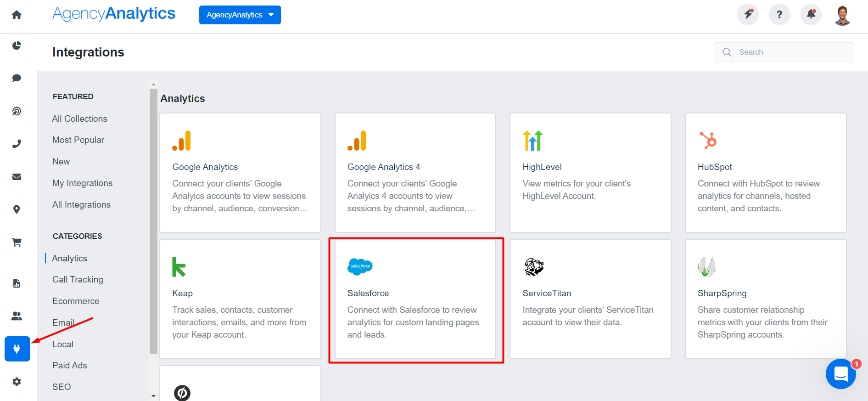Open the integrations plug icon
This screenshot has width=868, height=401.
17,349
